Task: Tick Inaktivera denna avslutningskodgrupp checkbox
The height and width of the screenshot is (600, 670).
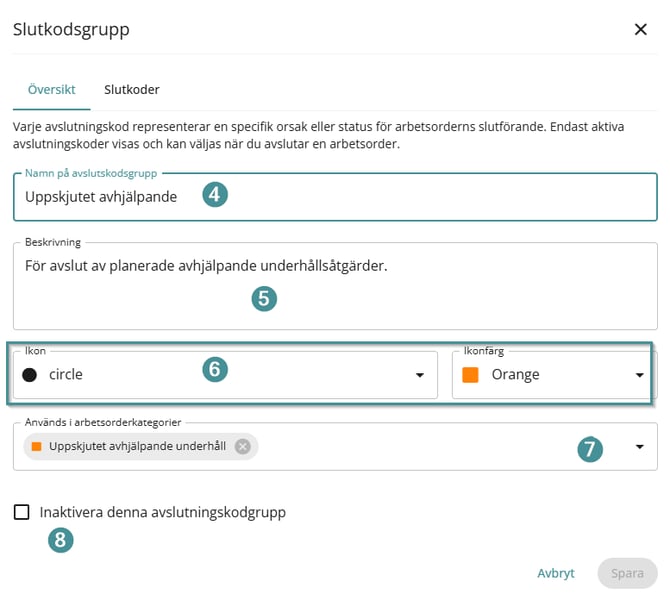Action: 21,512
